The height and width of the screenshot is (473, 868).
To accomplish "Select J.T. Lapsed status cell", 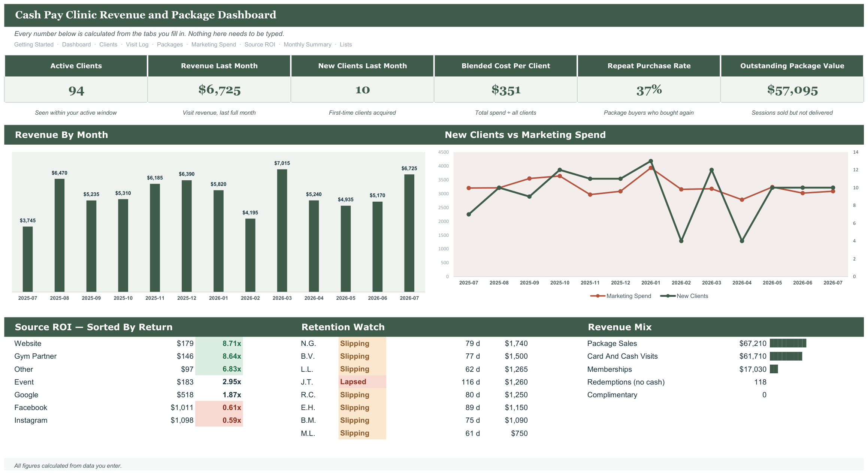I will pyautogui.click(x=362, y=382).
